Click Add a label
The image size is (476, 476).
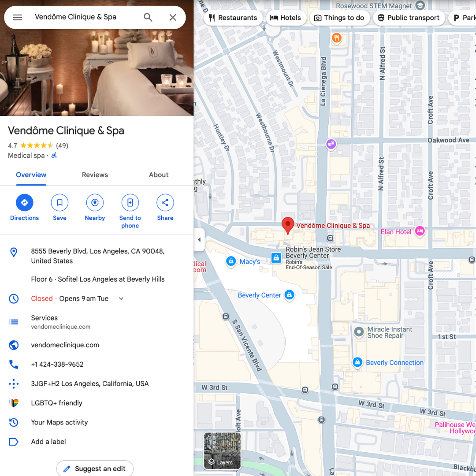48,442
